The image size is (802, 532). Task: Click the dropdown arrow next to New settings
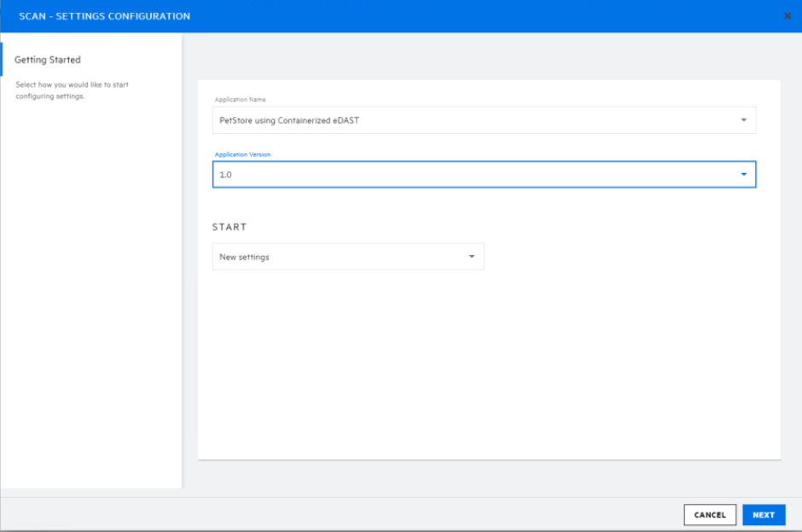coord(471,256)
